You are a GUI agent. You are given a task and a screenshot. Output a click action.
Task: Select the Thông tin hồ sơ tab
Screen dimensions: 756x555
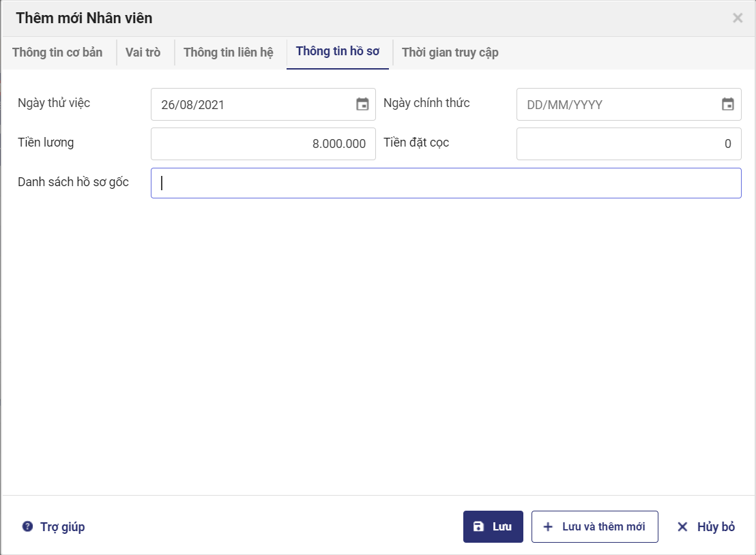(338, 52)
